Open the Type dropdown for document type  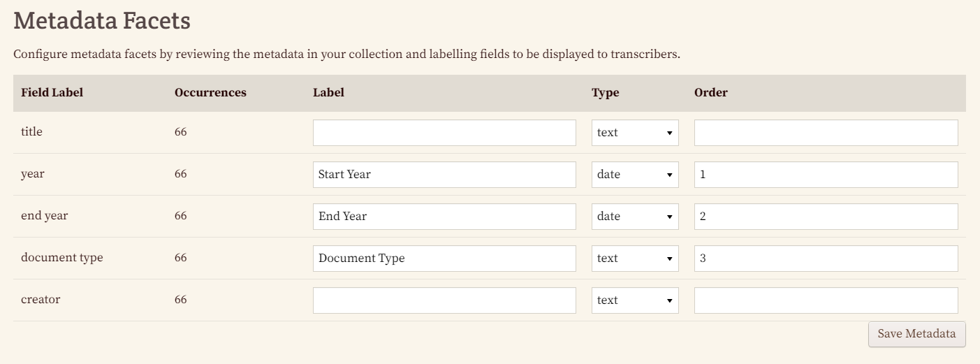pos(634,259)
